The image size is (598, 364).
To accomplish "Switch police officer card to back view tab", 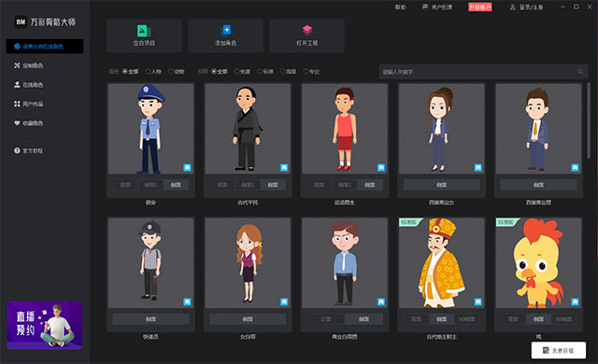I will [125, 185].
